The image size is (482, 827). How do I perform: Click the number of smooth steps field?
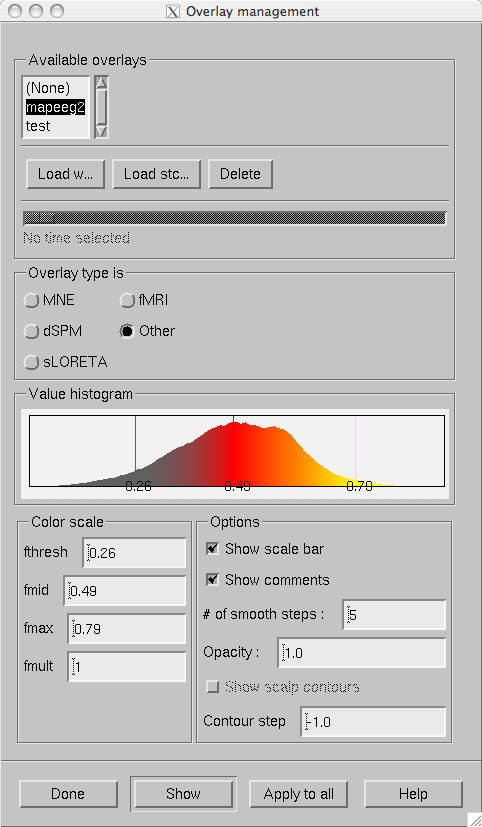394,615
